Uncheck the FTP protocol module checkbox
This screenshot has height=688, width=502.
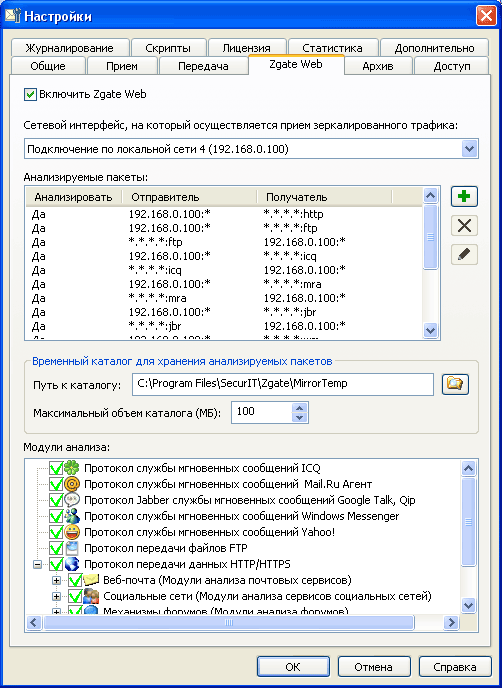[x=56, y=548]
